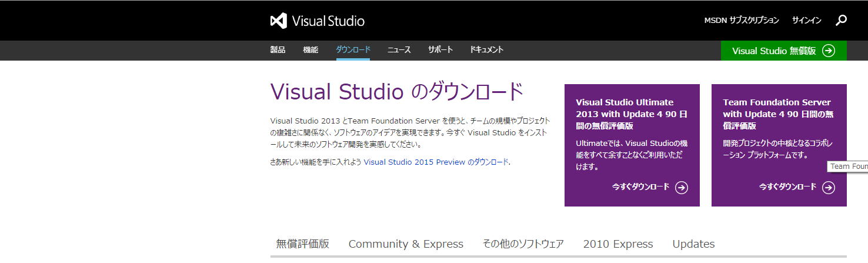Click arrow icon in Ultimate 2013 download tile
The width and height of the screenshot is (868, 263).
[682, 187]
